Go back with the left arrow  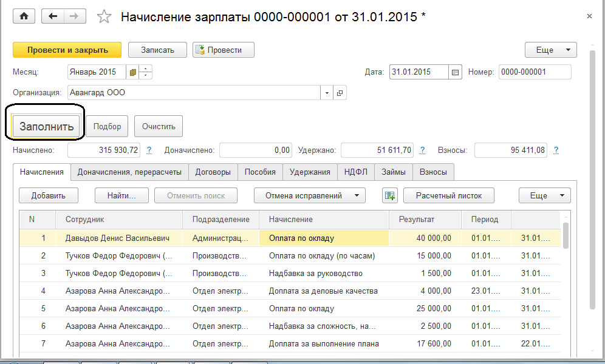[53, 16]
